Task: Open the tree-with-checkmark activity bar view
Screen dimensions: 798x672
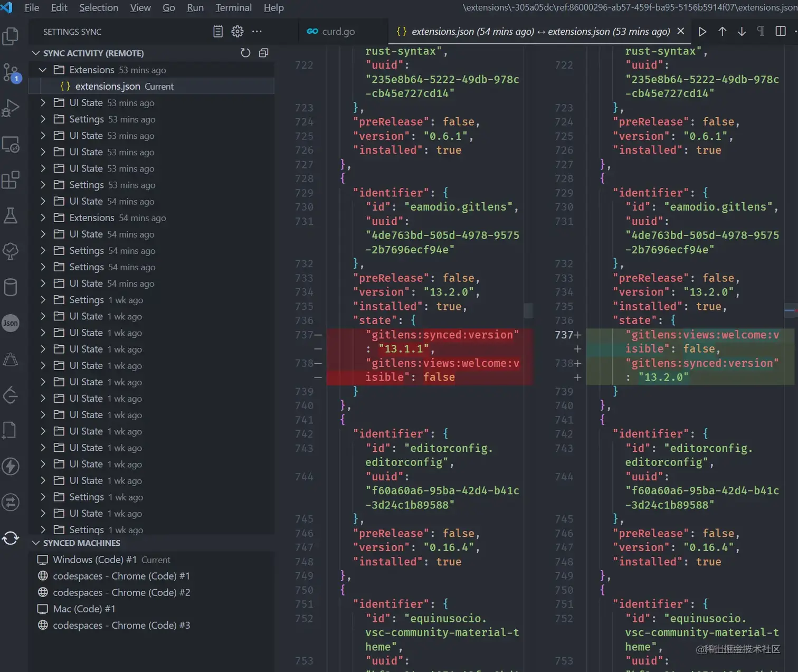Action: [x=11, y=251]
